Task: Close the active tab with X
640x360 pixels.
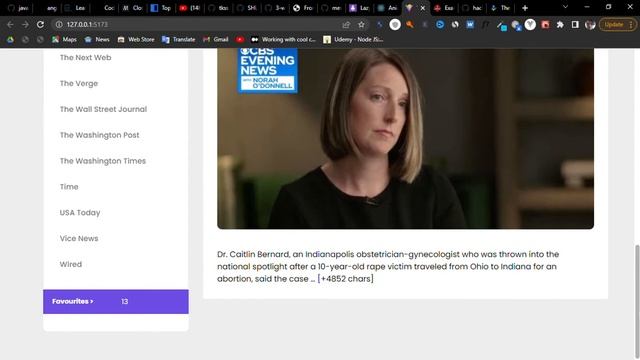Action: point(423,8)
